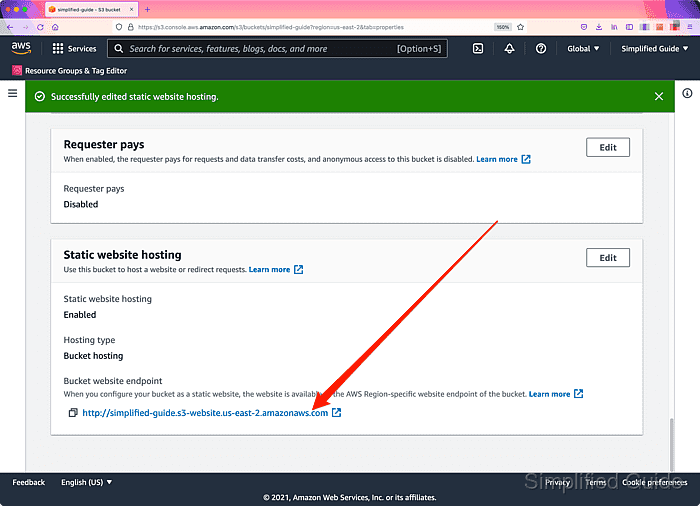Open Cookie preferences in the footer
The width and height of the screenshot is (700, 506).
(x=654, y=482)
